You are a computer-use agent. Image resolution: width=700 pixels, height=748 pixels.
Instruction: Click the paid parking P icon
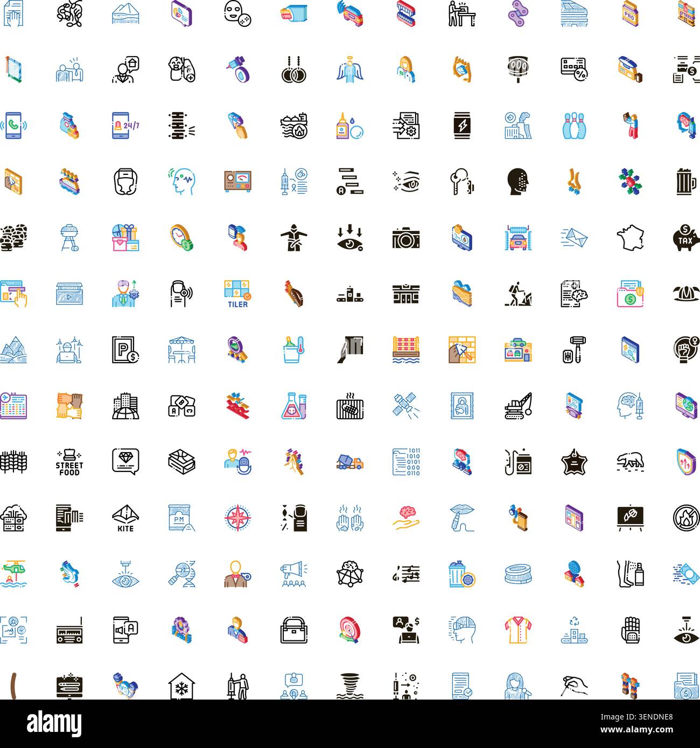[x=126, y=350]
